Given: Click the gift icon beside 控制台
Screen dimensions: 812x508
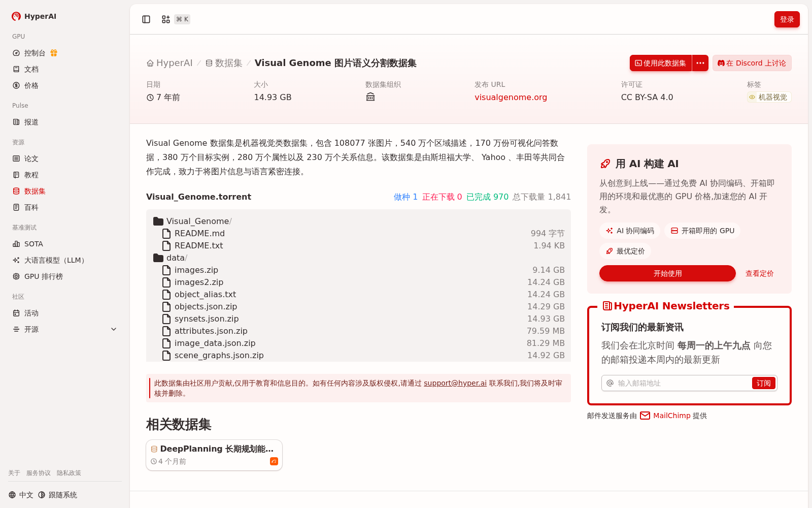Looking at the screenshot, I should [x=54, y=53].
